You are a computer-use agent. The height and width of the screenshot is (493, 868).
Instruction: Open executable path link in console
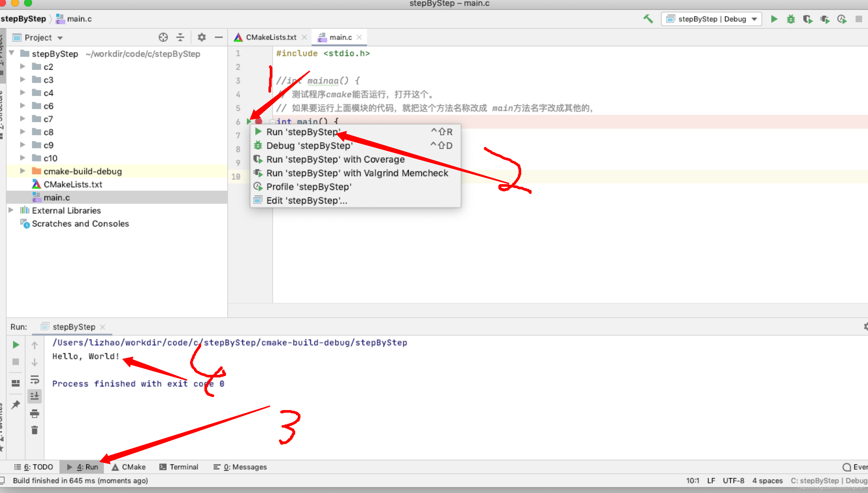pyautogui.click(x=230, y=343)
